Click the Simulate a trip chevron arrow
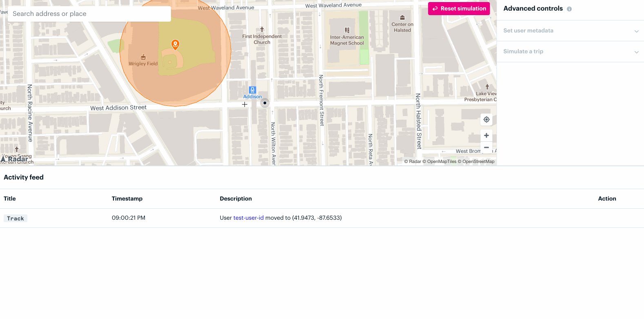The width and height of the screenshot is (644, 319). [636, 52]
